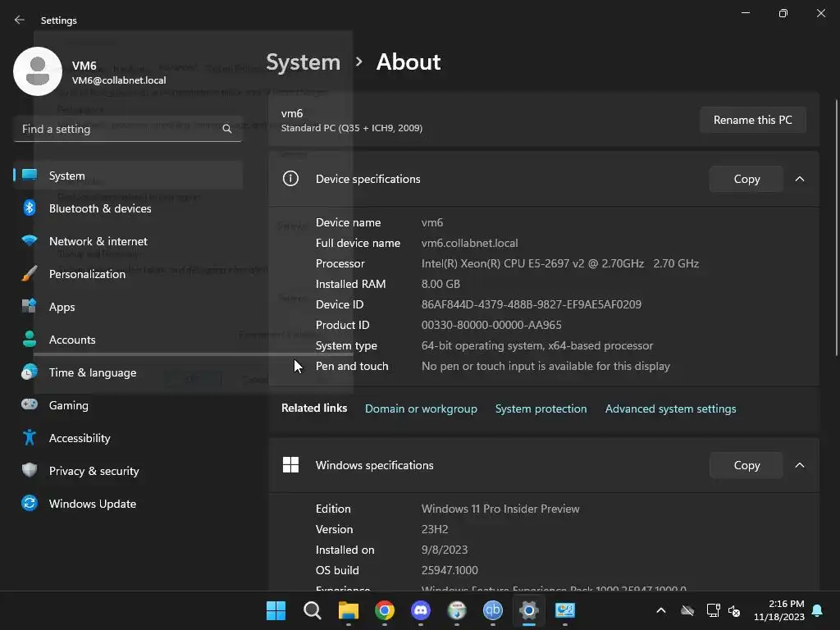Collapse the Windows specifications section

tap(800, 465)
